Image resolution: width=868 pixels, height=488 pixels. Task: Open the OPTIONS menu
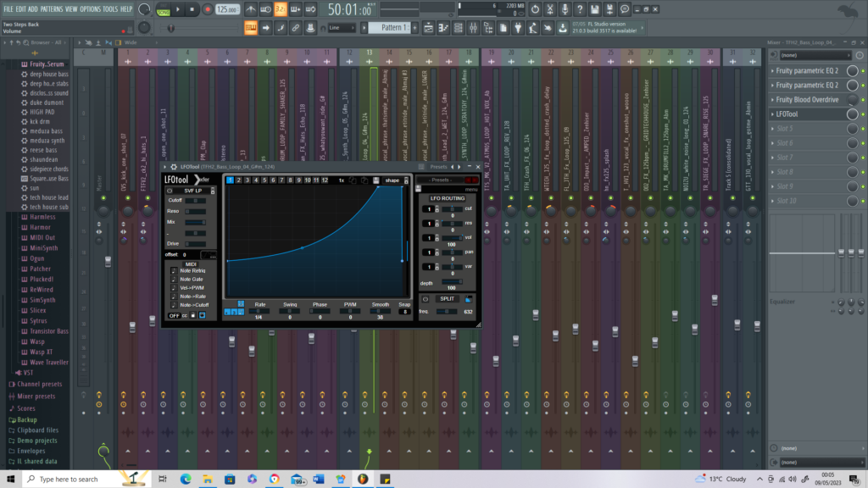click(x=90, y=9)
